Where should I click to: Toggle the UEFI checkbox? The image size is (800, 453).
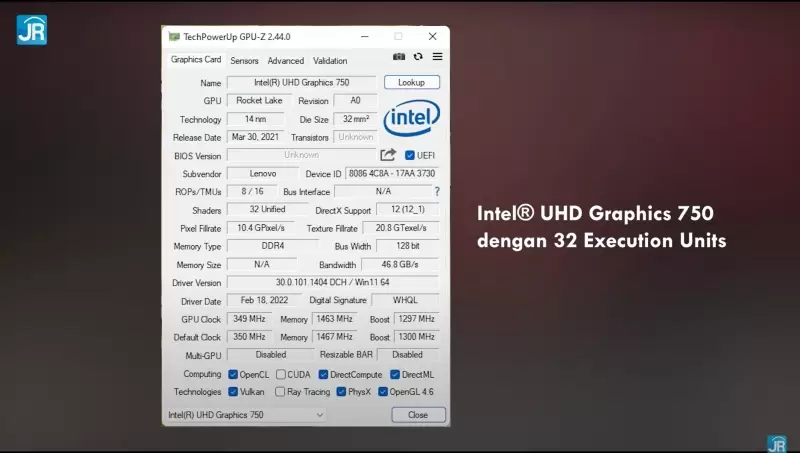(x=410, y=155)
